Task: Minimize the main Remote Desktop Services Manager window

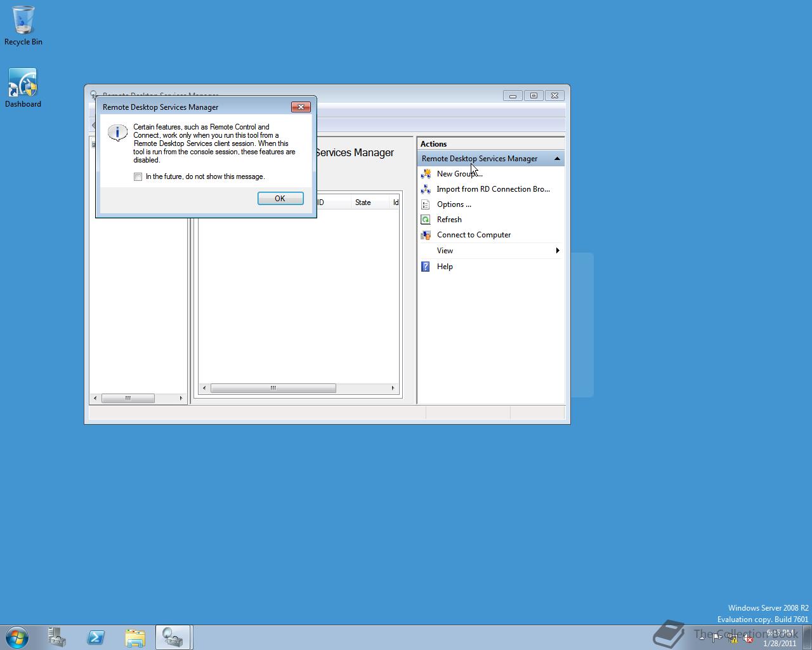Action: pyautogui.click(x=513, y=96)
